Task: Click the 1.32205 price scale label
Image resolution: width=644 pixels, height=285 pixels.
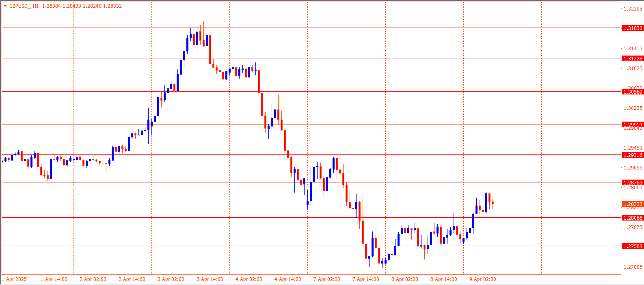Action: point(633,9)
